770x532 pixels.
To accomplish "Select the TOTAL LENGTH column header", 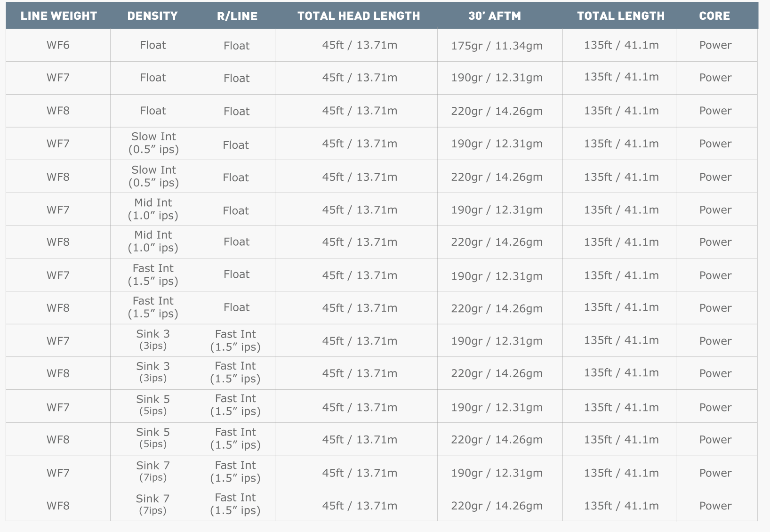I will 621,16.
